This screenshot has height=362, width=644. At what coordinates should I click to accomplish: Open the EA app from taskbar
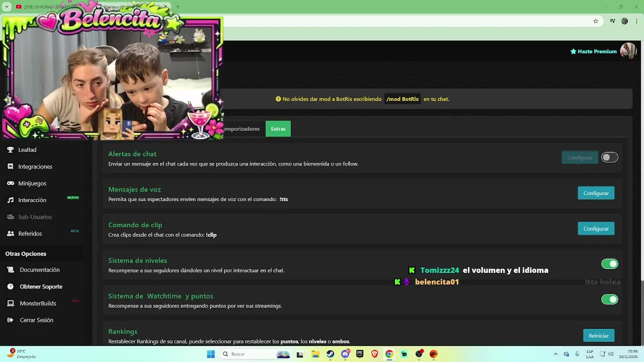coord(434,354)
